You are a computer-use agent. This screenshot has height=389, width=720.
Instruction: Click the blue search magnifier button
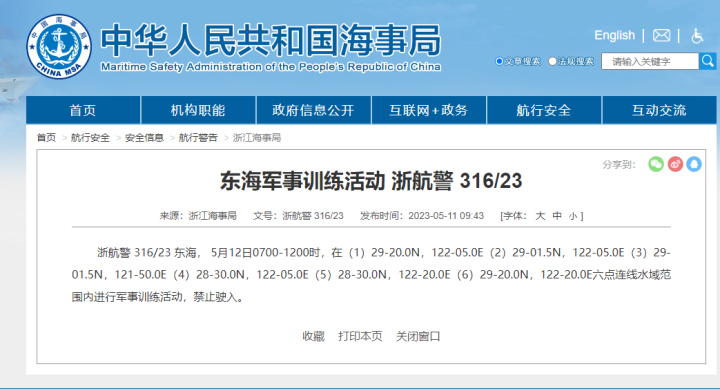(x=708, y=61)
